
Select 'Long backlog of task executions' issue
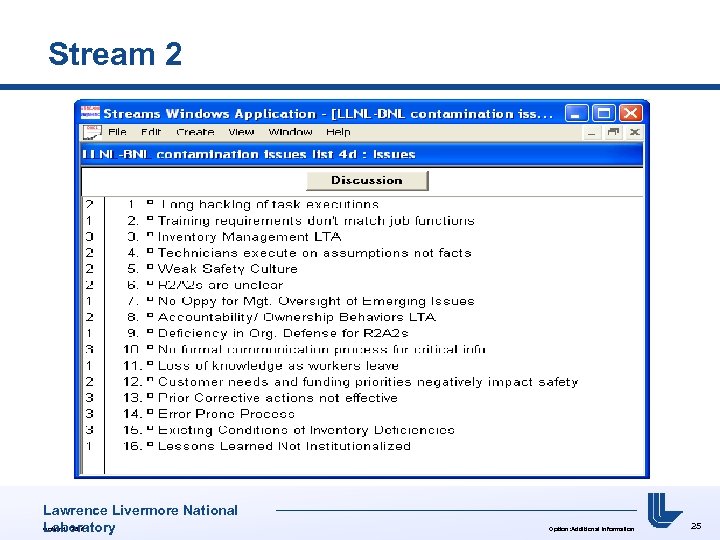(x=269, y=204)
